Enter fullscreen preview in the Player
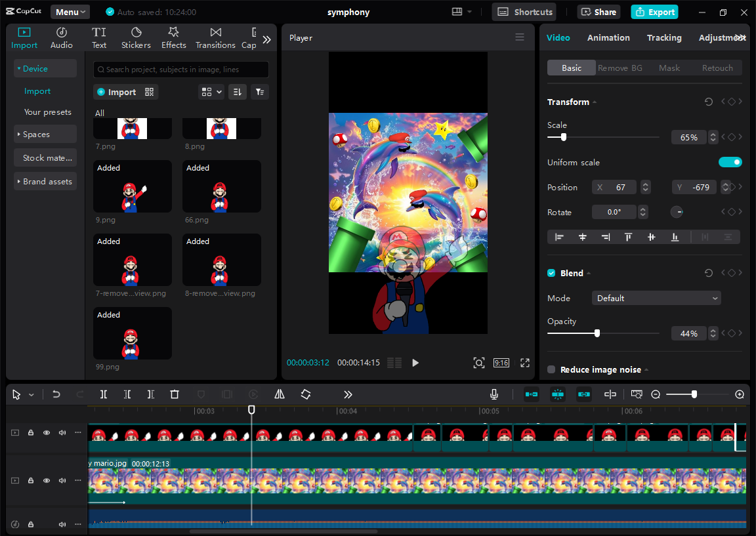The width and height of the screenshot is (756, 536). pos(525,363)
